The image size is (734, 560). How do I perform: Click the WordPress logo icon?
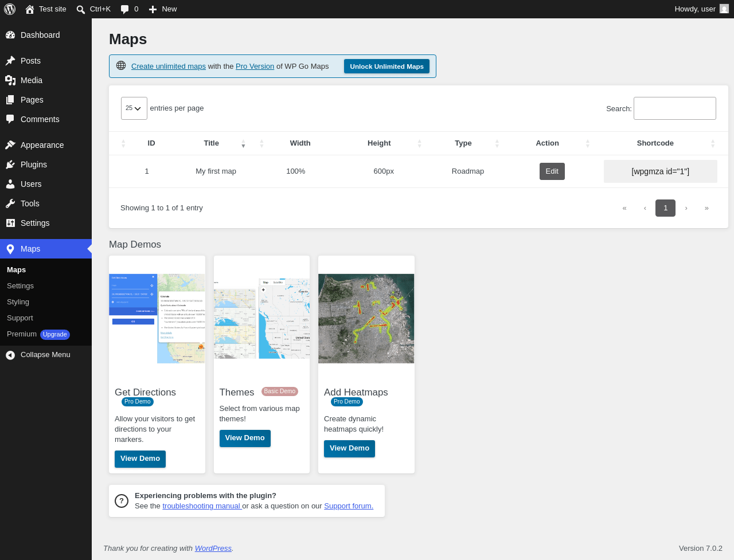(10, 9)
